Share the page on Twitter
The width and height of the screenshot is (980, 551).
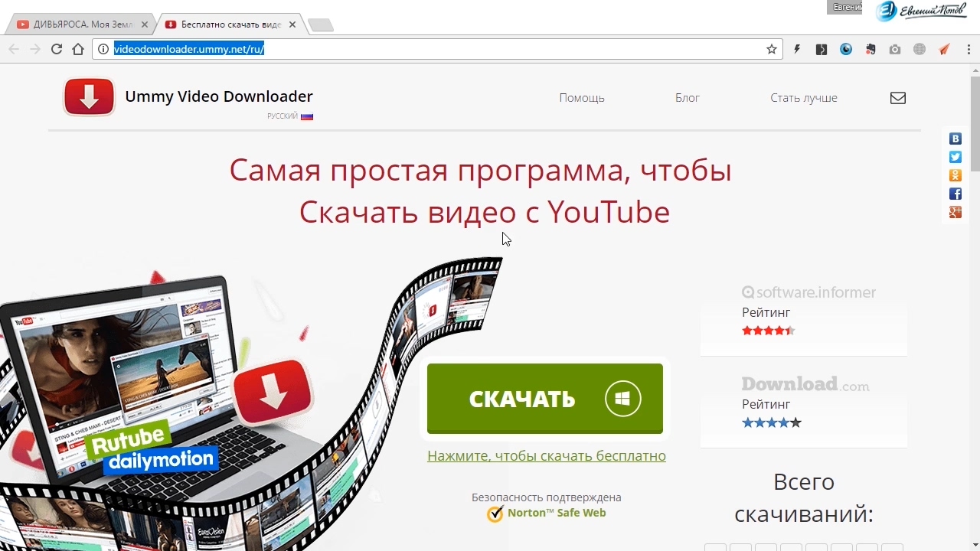point(955,157)
